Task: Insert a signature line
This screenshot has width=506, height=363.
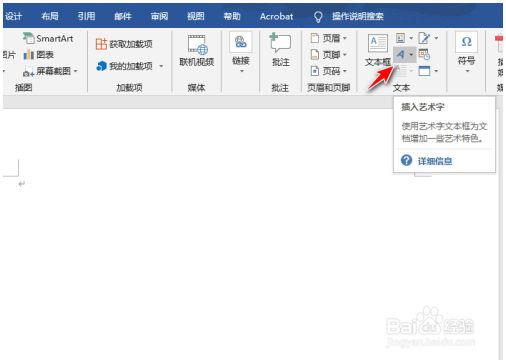Action: (424, 38)
